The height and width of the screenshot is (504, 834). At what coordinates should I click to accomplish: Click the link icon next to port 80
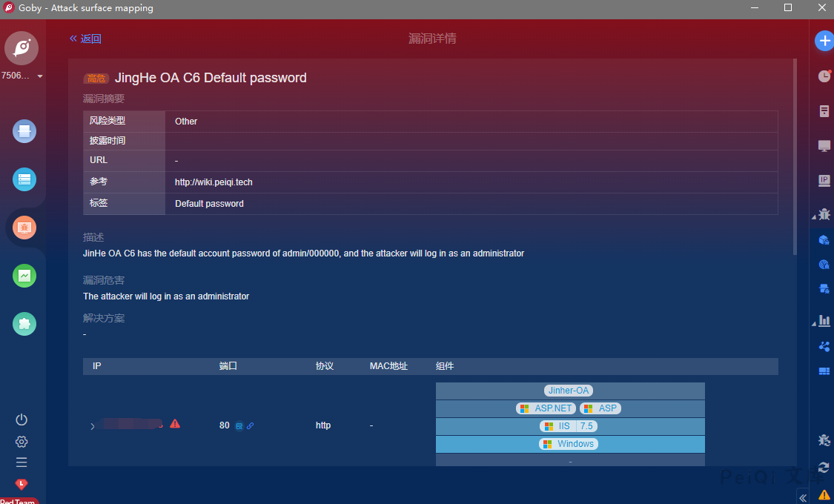pyautogui.click(x=251, y=426)
